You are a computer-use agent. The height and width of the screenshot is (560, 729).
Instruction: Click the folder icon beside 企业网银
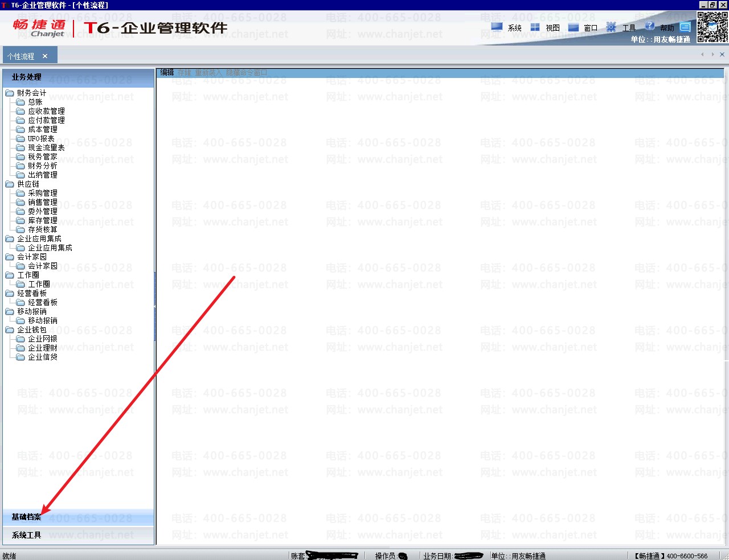[21, 339]
